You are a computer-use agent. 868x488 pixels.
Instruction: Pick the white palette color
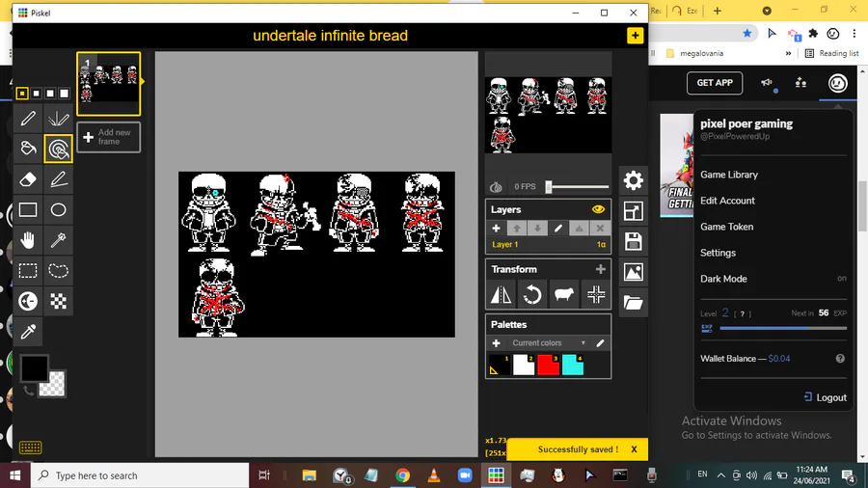[x=524, y=366]
